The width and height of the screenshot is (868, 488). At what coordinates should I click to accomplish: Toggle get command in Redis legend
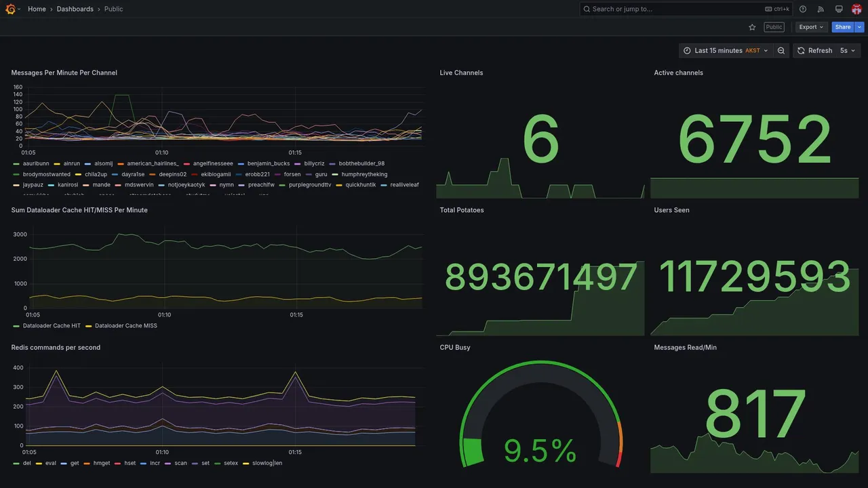pyautogui.click(x=75, y=464)
